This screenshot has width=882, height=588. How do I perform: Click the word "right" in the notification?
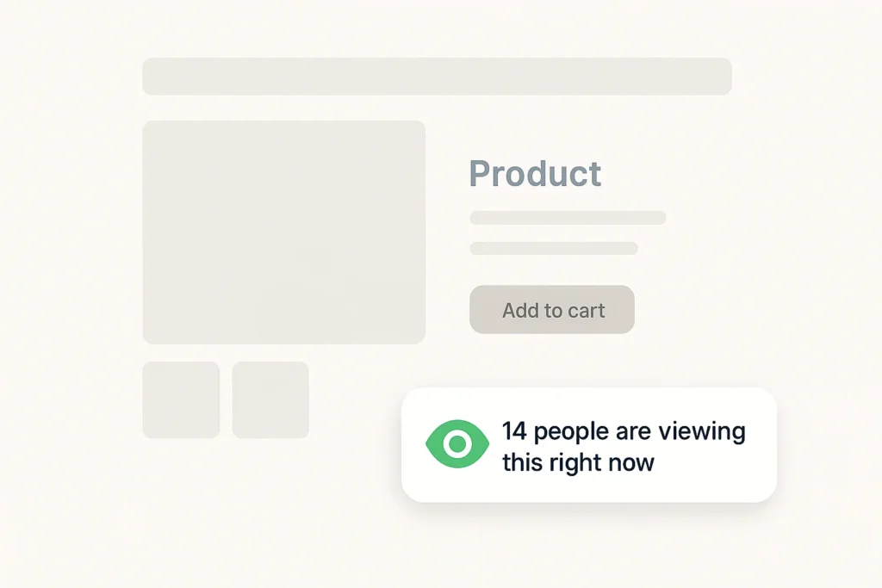click(x=575, y=463)
